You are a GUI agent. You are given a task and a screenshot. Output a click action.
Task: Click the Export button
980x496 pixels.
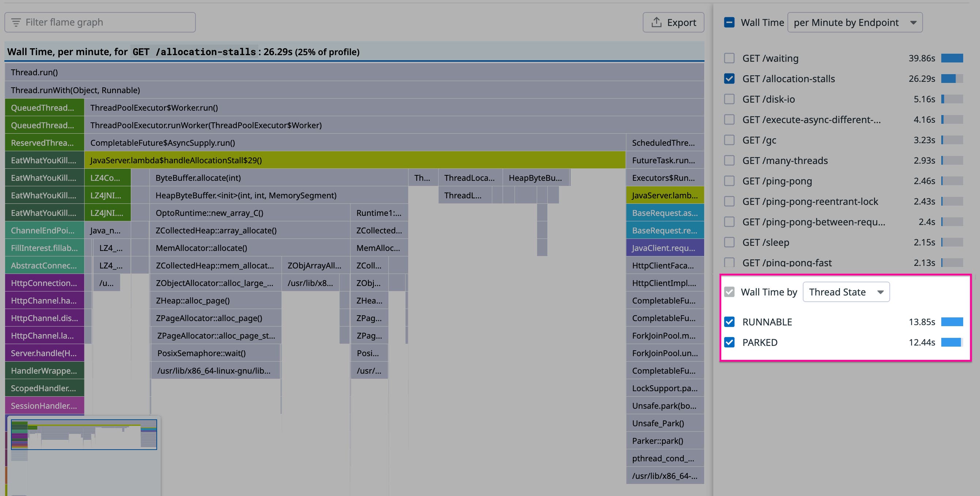coord(673,22)
